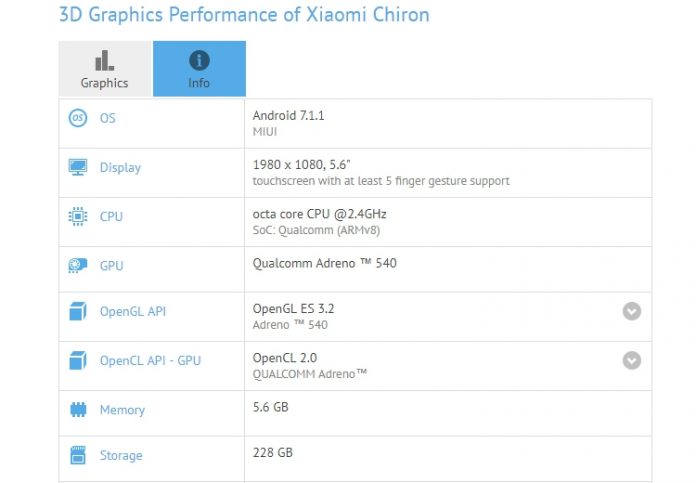
Task: Expand the OpenGL ES 3.2 details
Action: pyautogui.click(x=631, y=311)
